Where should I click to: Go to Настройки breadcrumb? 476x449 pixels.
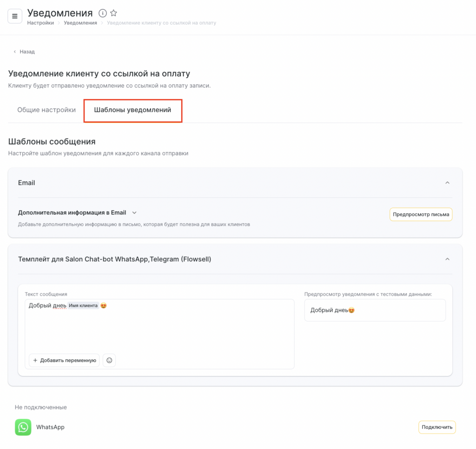pyautogui.click(x=40, y=23)
